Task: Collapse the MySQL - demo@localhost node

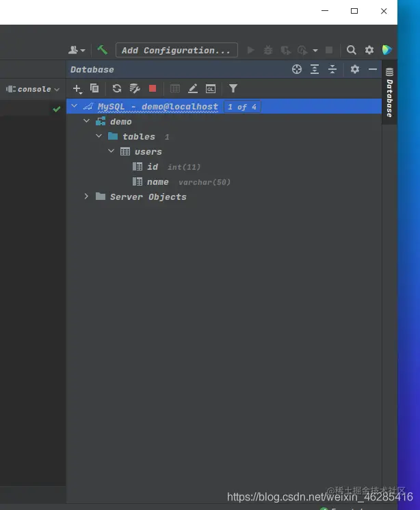Action: 74,106
